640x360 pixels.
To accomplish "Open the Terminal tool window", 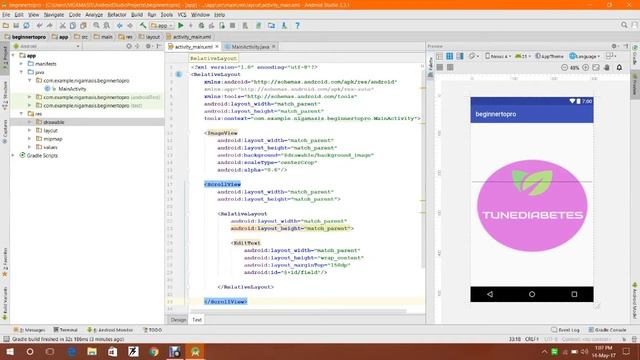I will pos(65,330).
